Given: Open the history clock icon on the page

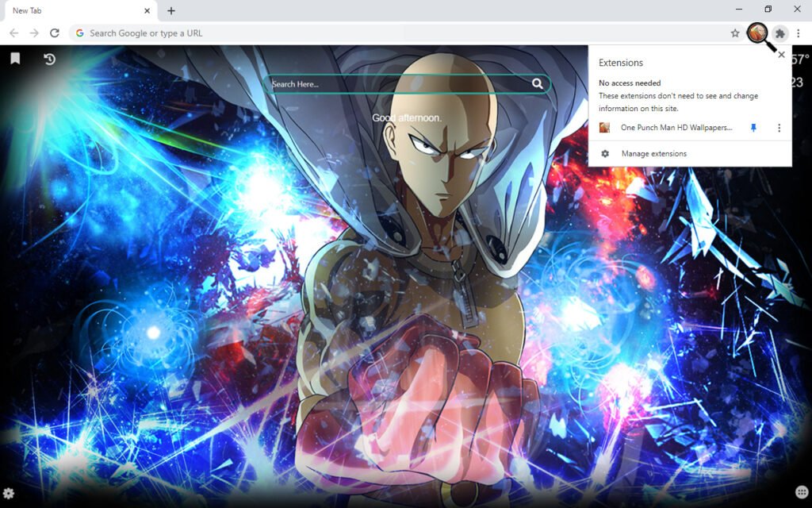Looking at the screenshot, I should point(49,59).
